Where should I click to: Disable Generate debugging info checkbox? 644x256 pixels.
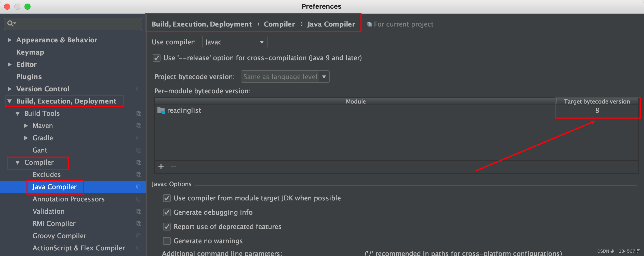click(x=167, y=212)
